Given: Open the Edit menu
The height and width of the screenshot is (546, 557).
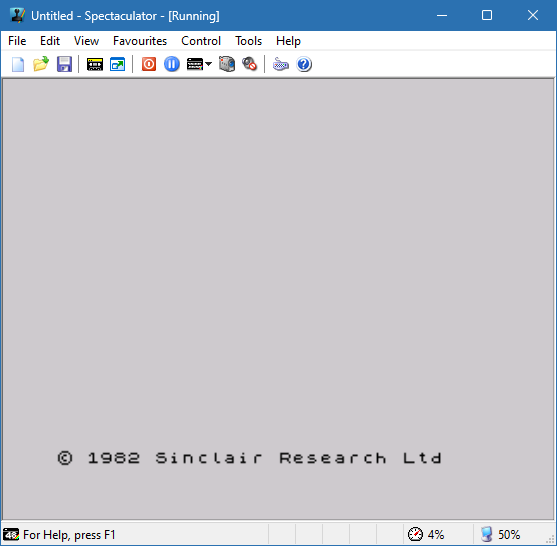Looking at the screenshot, I should click(x=50, y=41).
